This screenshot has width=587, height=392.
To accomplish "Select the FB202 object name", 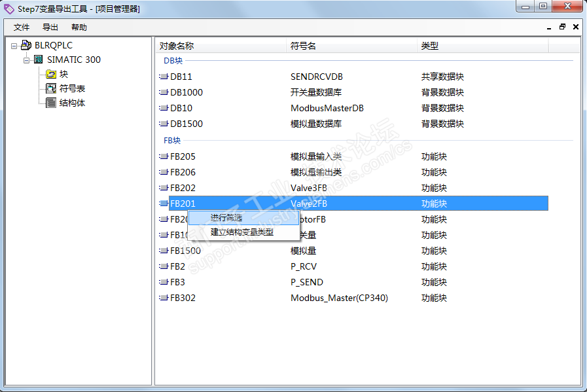I will (x=183, y=188).
